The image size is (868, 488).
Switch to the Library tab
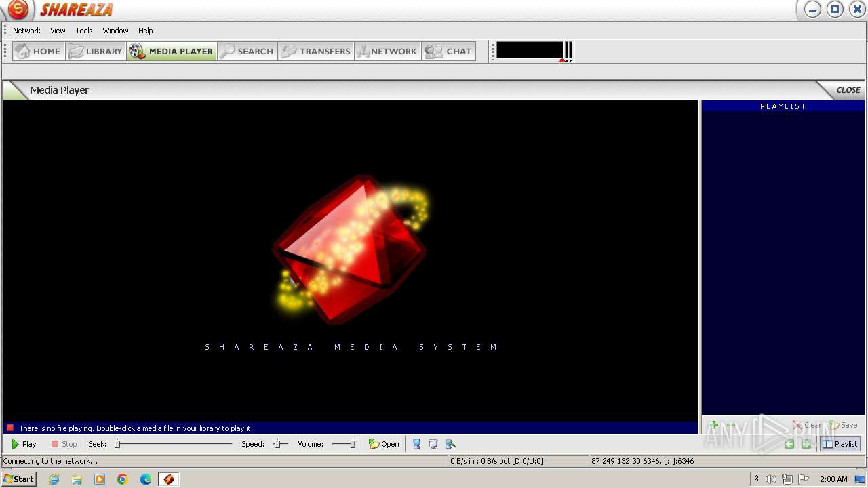pos(96,52)
